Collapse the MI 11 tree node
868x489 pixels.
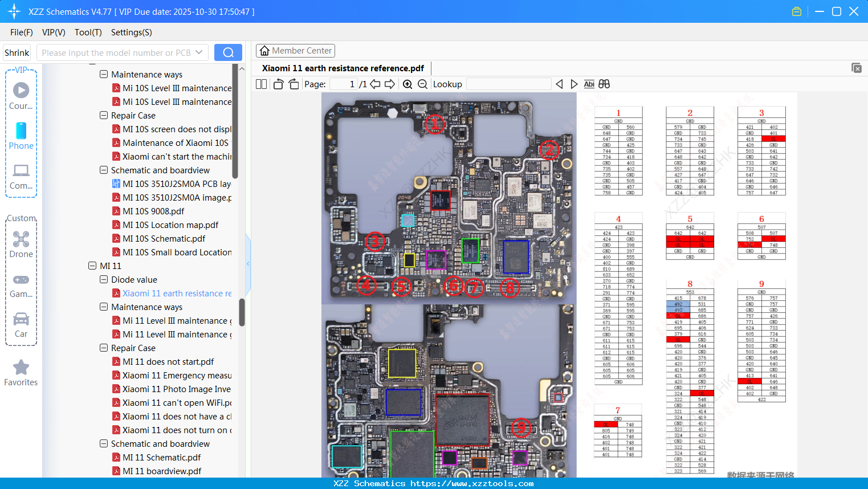point(92,266)
